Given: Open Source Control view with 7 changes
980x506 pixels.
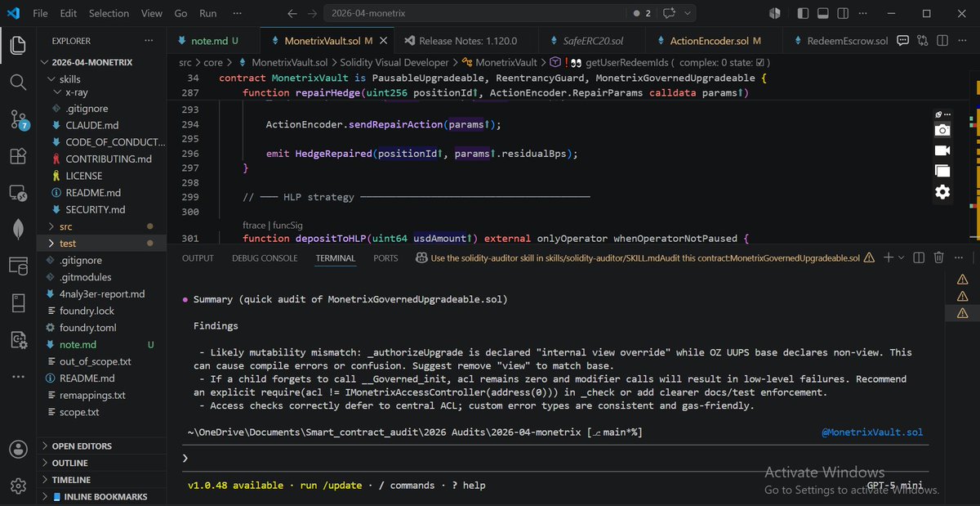Looking at the screenshot, I should (18, 120).
